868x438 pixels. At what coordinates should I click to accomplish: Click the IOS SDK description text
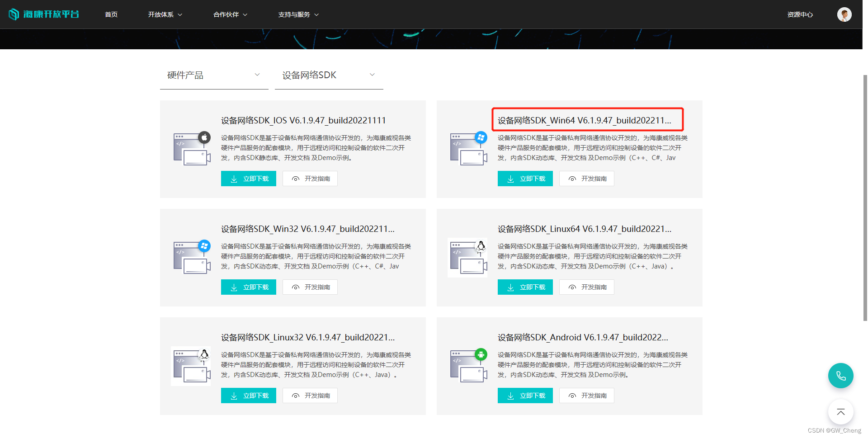coord(316,148)
